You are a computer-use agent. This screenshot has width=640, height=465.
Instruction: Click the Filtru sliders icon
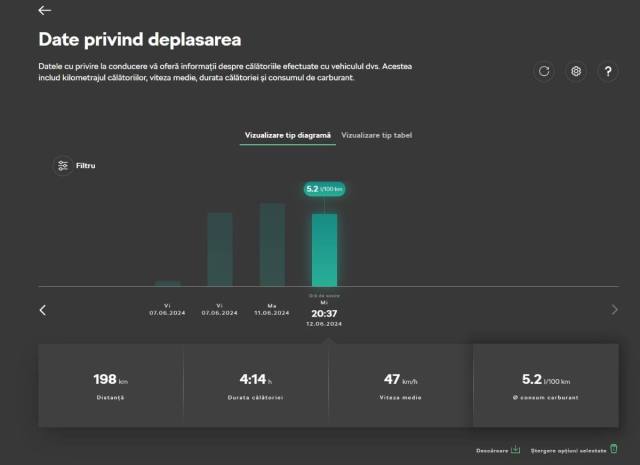[63, 165]
